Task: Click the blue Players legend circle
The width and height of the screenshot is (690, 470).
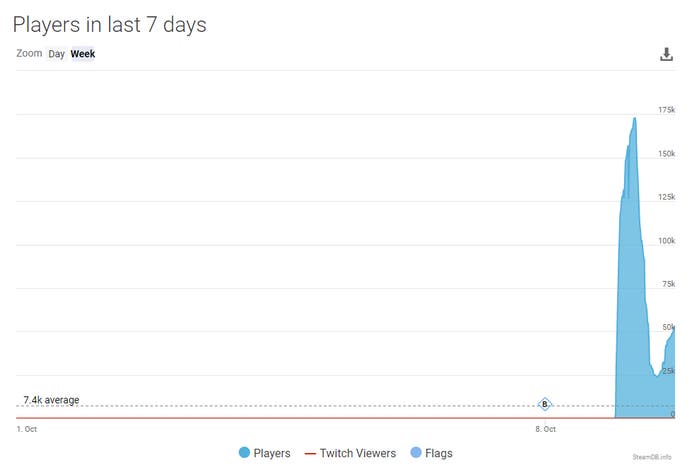Action: (x=244, y=452)
